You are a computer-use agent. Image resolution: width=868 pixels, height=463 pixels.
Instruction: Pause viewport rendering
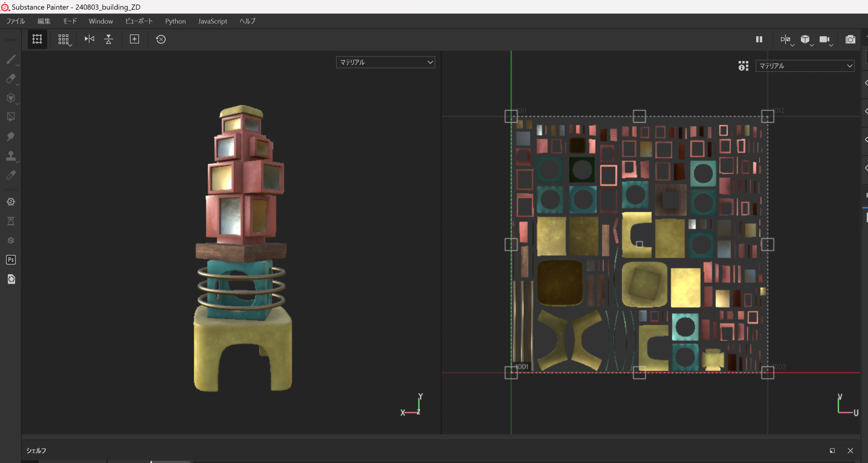759,39
